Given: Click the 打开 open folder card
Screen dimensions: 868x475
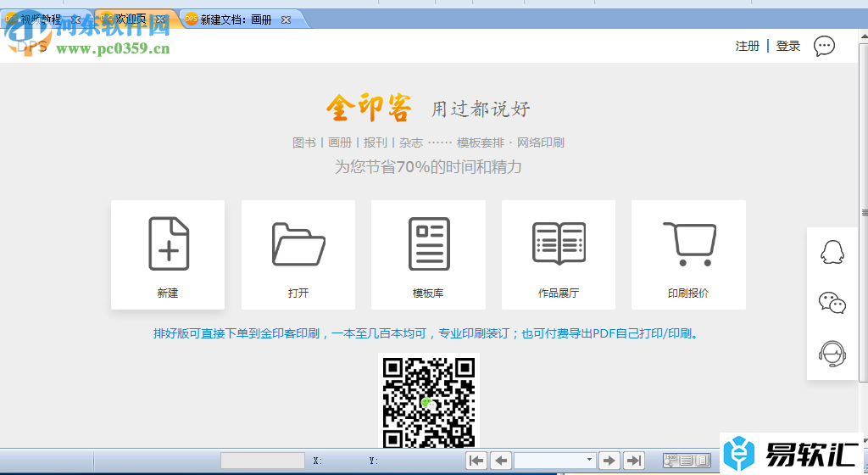Looking at the screenshot, I should (x=298, y=254).
